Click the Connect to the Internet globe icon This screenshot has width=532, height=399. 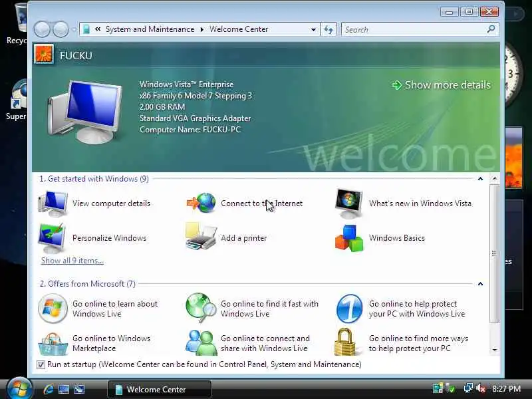pos(201,203)
